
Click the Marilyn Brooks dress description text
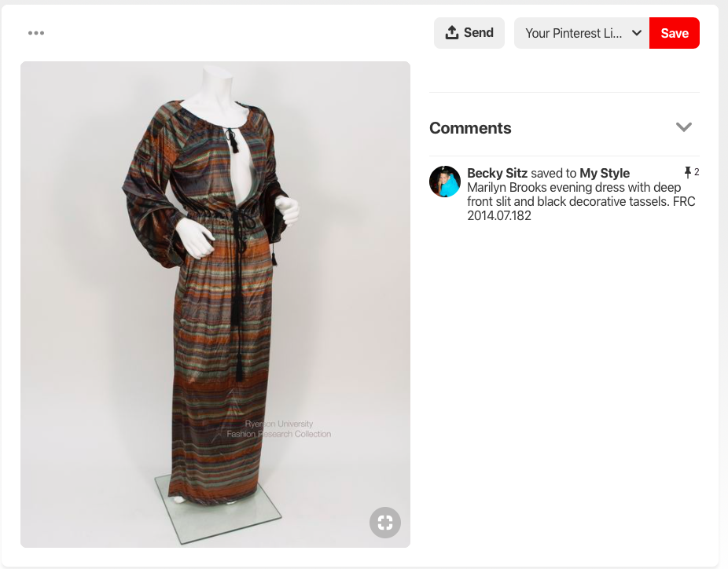pos(581,201)
